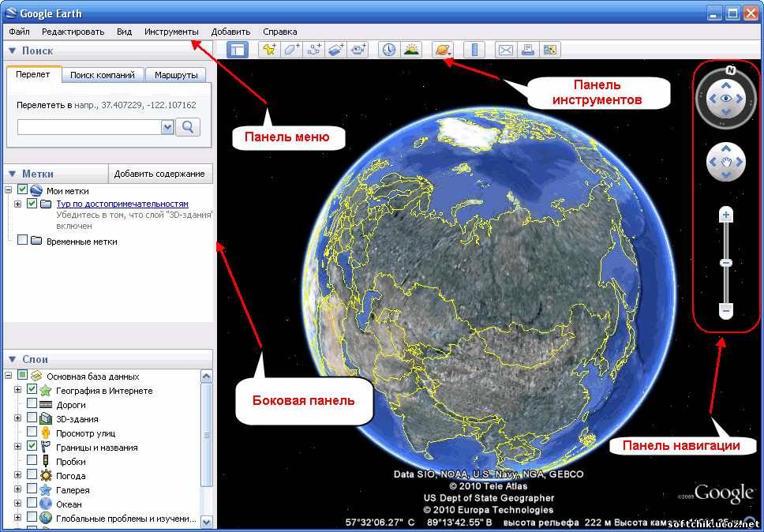Image resolution: width=764 pixels, height=532 pixels.
Task: Reset north using the N compass marker
Action: pos(730,70)
